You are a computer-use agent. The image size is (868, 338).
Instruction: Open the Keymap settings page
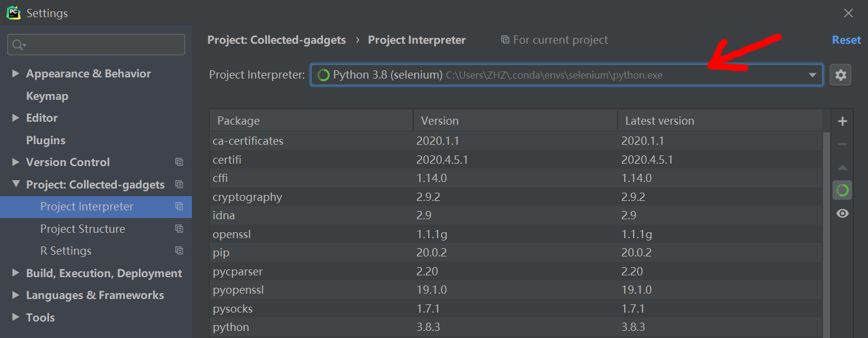[x=47, y=96]
